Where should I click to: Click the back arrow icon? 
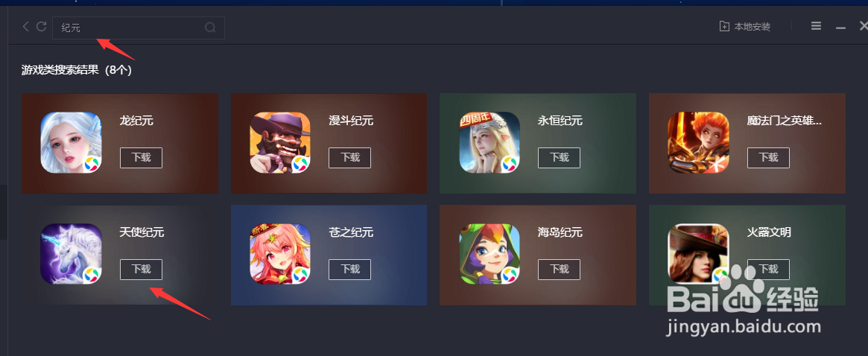[25, 27]
